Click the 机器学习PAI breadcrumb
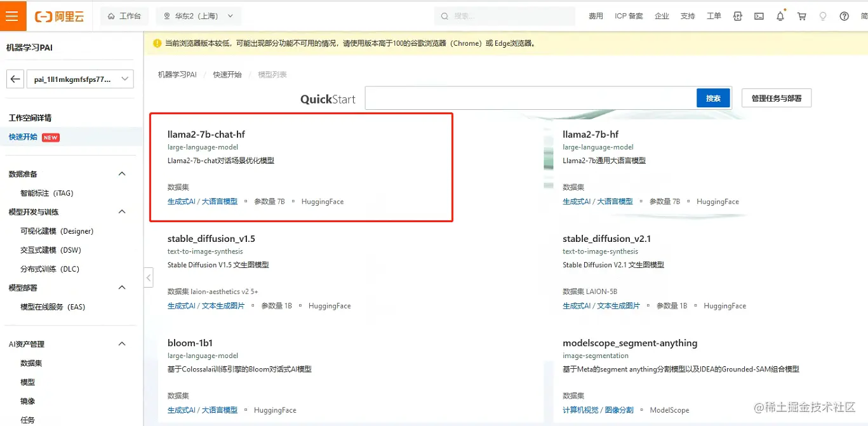868x426 pixels. 177,75
